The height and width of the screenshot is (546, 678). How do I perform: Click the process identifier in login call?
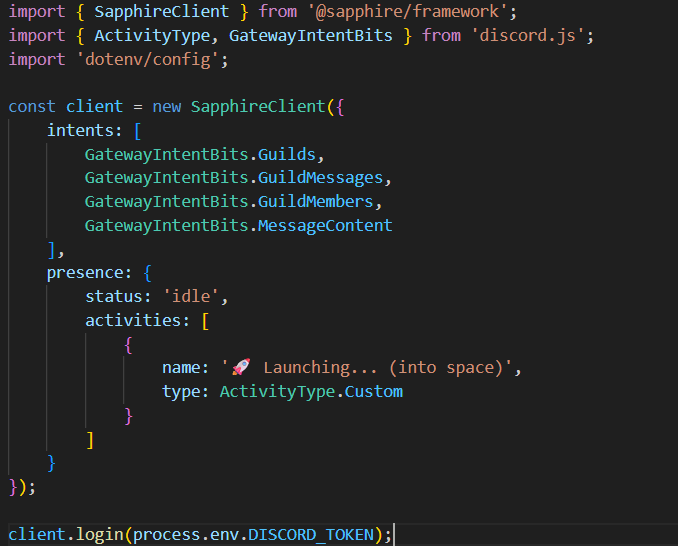166,535
